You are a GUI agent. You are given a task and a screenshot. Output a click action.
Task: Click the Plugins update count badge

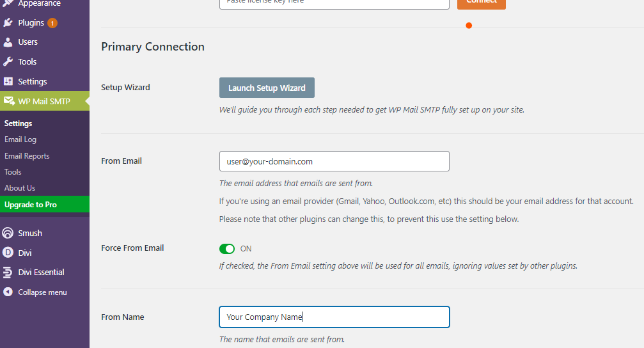(52, 23)
